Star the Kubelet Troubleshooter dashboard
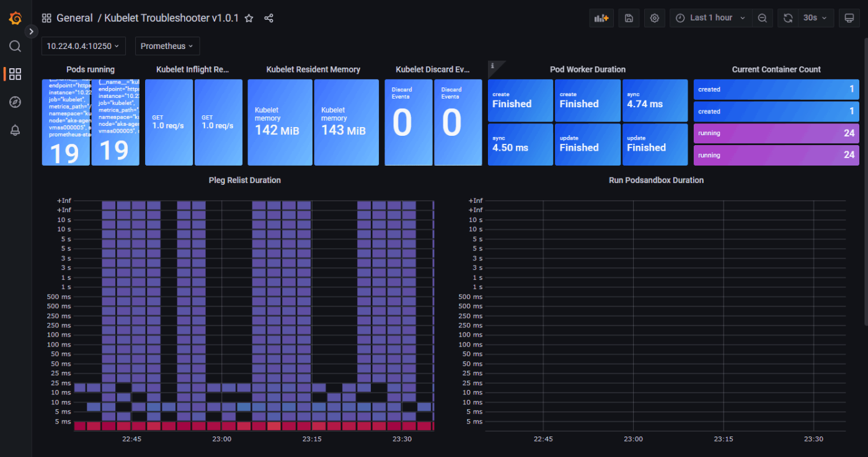 (x=249, y=18)
